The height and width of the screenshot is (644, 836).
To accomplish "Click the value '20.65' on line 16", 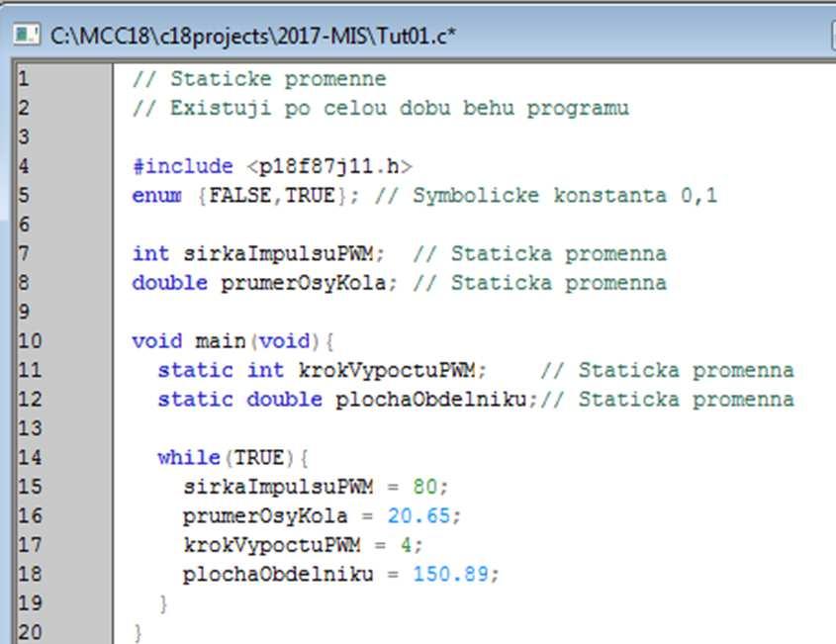I will tap(419, 516).
